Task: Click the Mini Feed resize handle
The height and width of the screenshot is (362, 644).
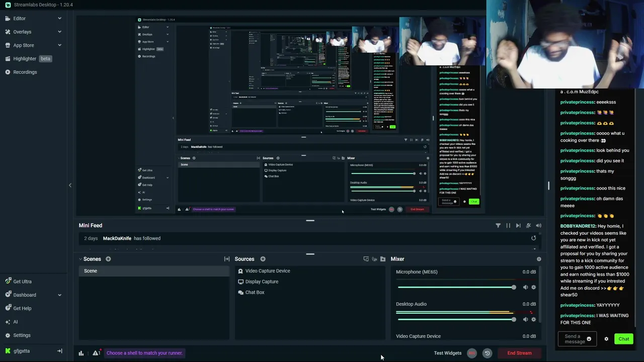Action: 310,220
